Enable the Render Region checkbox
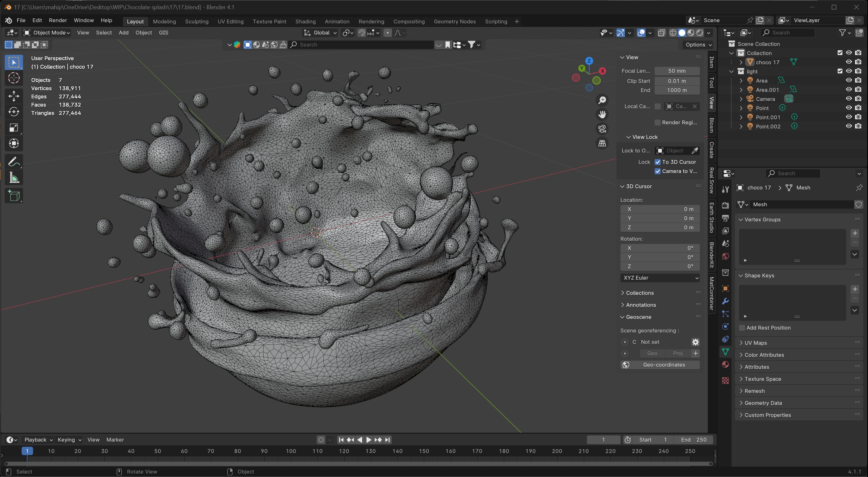Viewport: 868px width, 477px height. point(657,122)
